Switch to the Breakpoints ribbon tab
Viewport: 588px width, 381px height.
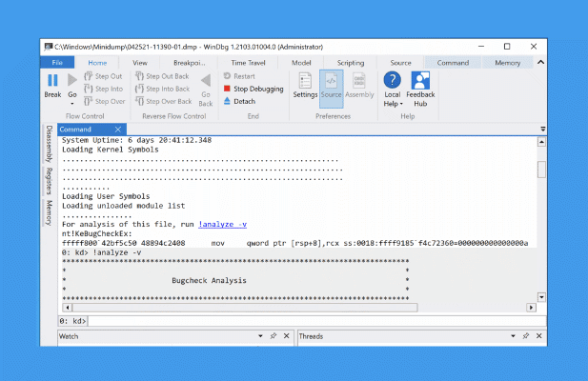click(190, 63)
